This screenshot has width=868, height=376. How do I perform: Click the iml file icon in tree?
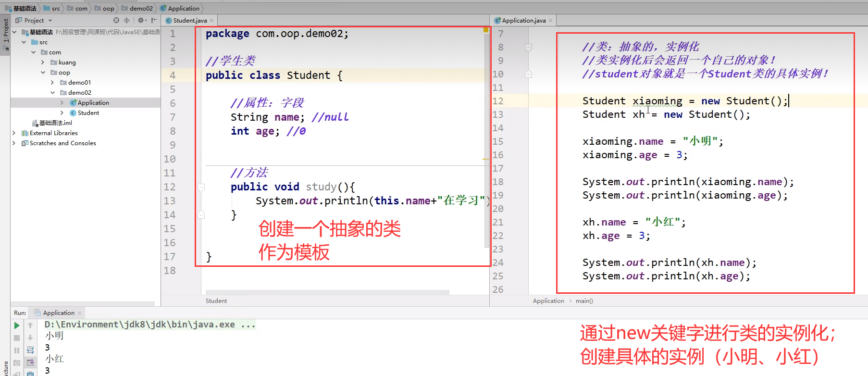35,123
